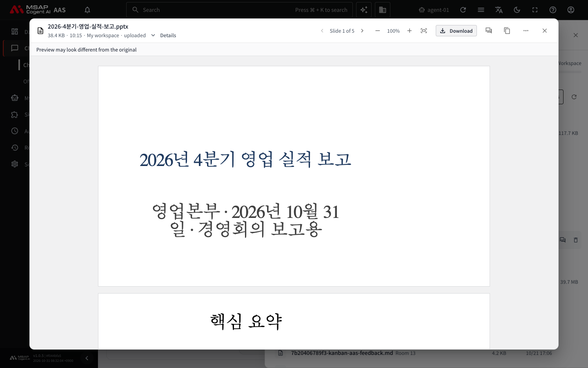Toggle fullscreen mode

535,10
